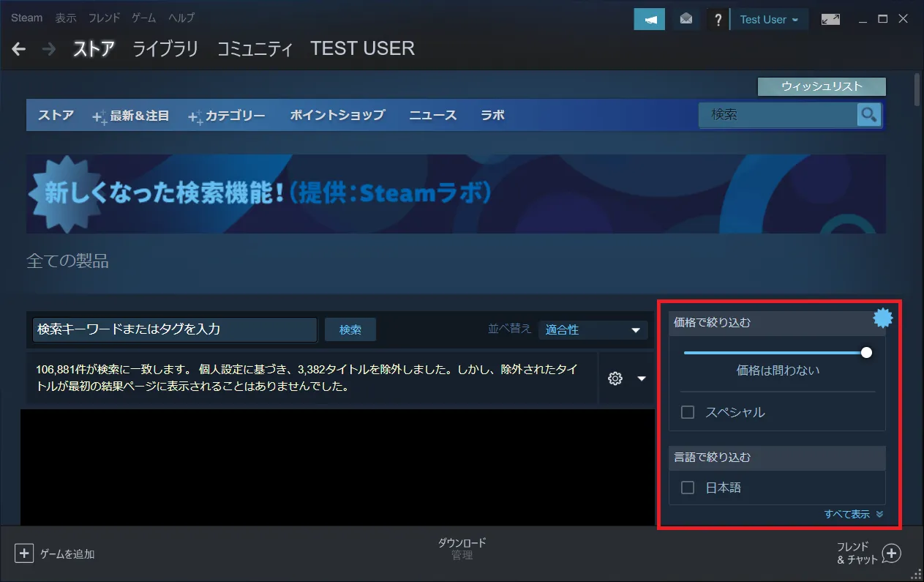Click the blue Steam Labs badge icon
The height and width of the screenshot is (582, 924).
(x=884, y=318)
